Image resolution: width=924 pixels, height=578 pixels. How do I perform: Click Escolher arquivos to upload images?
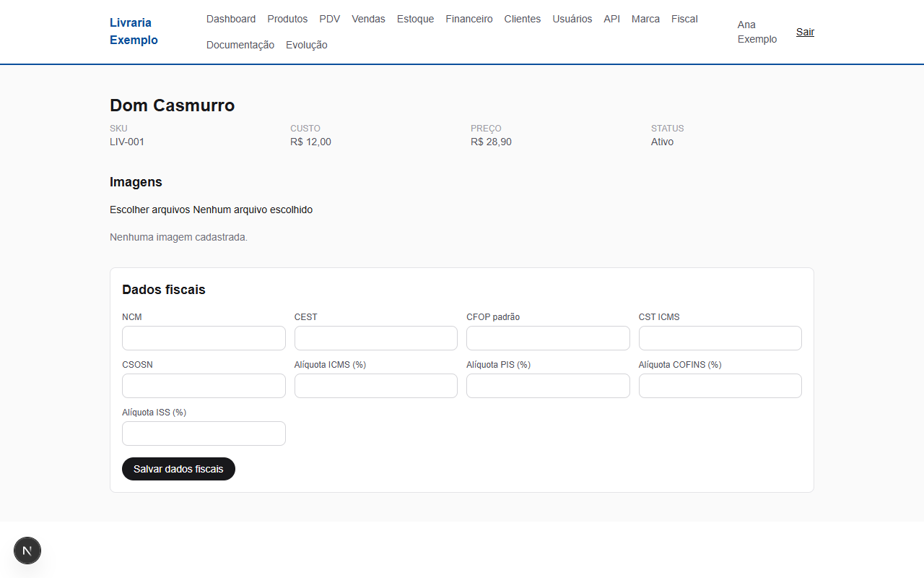coord(150,210)
